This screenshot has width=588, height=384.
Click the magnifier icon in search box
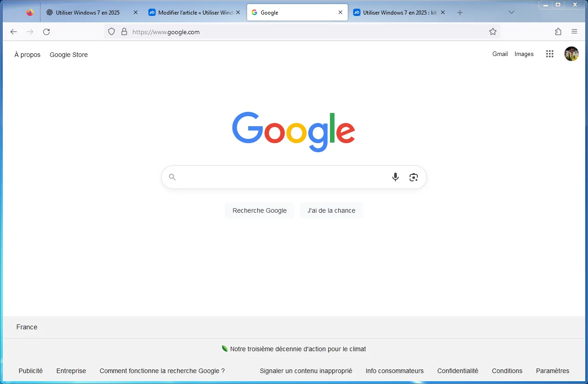(172, 177)
